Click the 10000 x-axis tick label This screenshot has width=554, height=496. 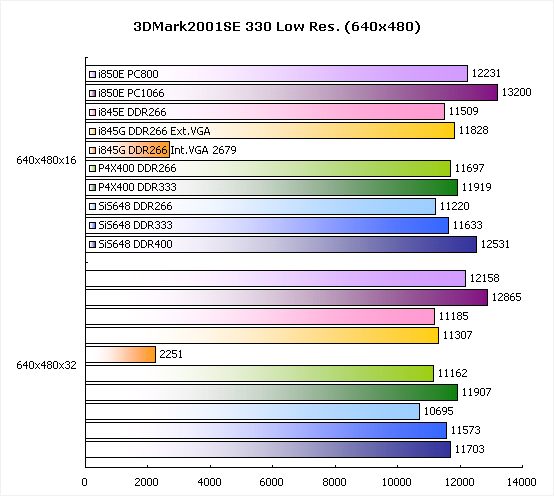coord(396,482)
